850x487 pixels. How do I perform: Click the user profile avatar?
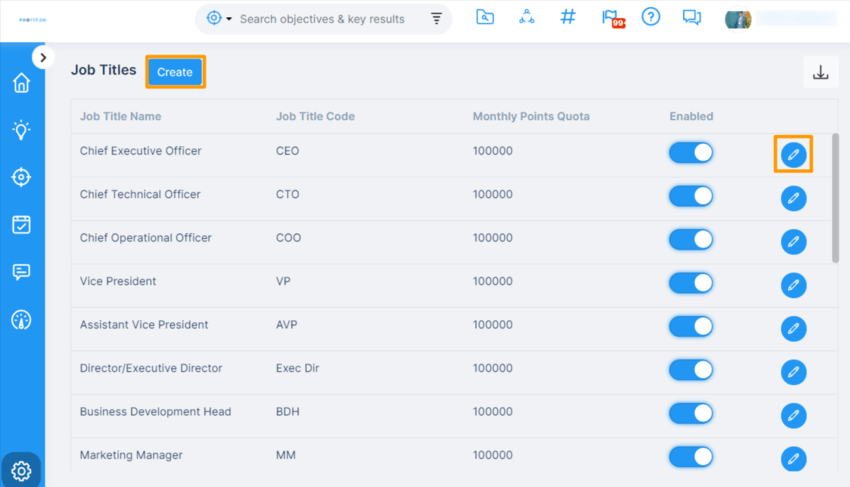point(738,20)
